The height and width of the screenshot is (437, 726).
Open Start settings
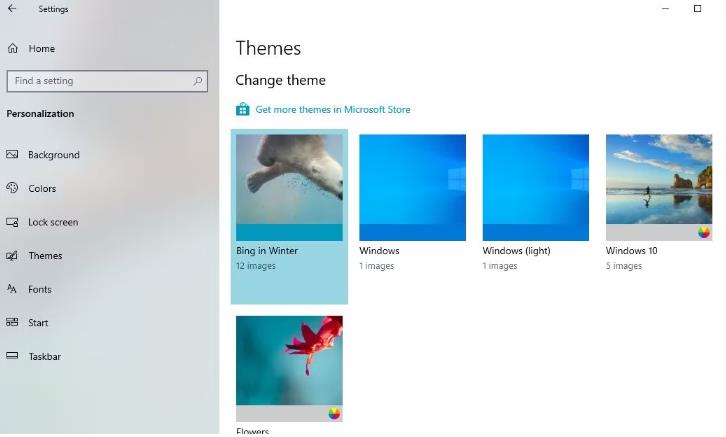[38, 323]
